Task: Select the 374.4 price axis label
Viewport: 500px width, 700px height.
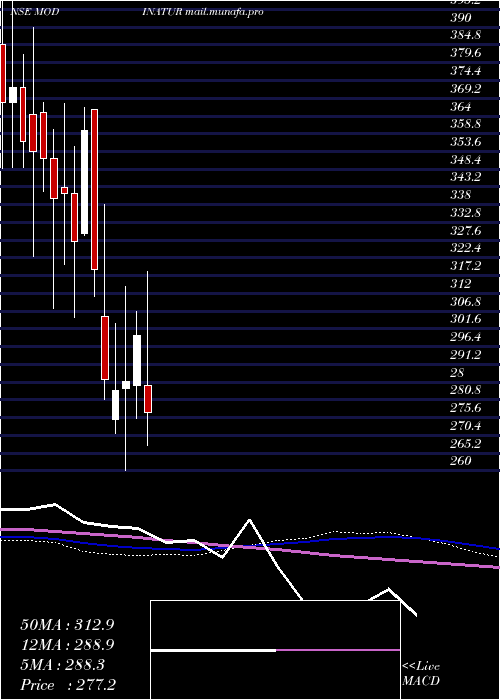Action: tap(466, 71)
